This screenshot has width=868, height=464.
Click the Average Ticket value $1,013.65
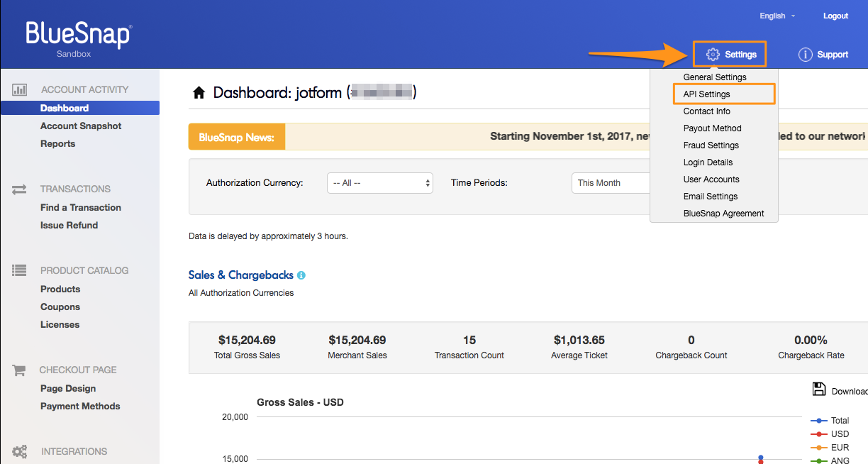click(x=579, y=340)
